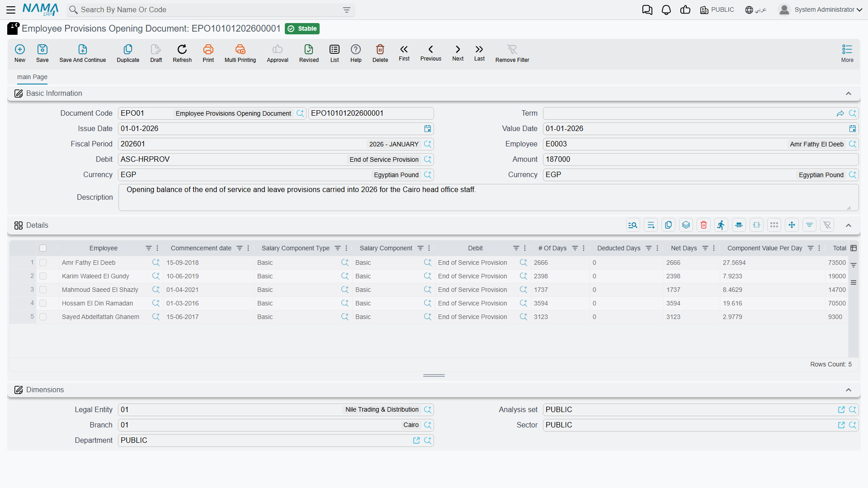Screen dimensions: 868x488
Task: Open the Issue Date calendar picker
Action: point(428,129)
